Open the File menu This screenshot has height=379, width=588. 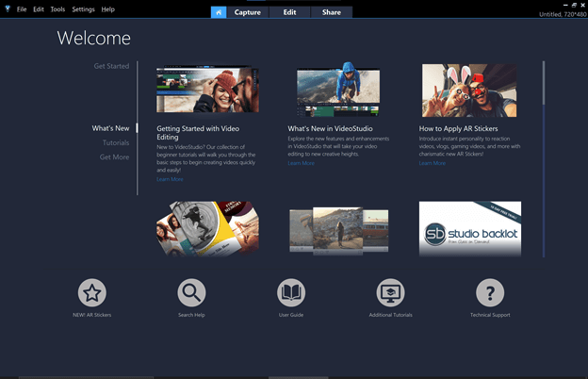[x=22, y=9]
